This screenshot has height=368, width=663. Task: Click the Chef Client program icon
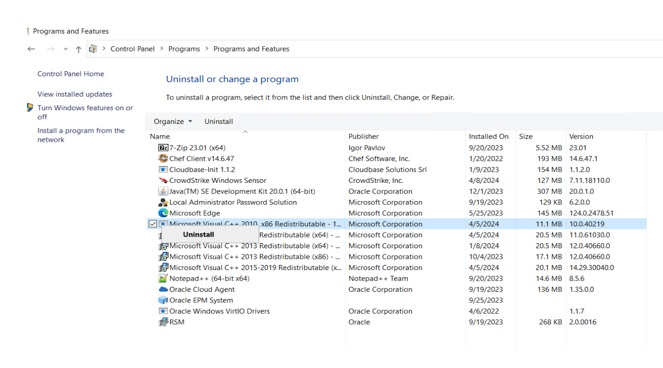(163, 159)
